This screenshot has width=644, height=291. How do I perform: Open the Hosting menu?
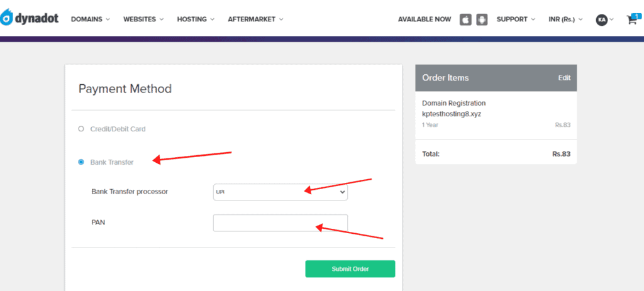[196, 19]
